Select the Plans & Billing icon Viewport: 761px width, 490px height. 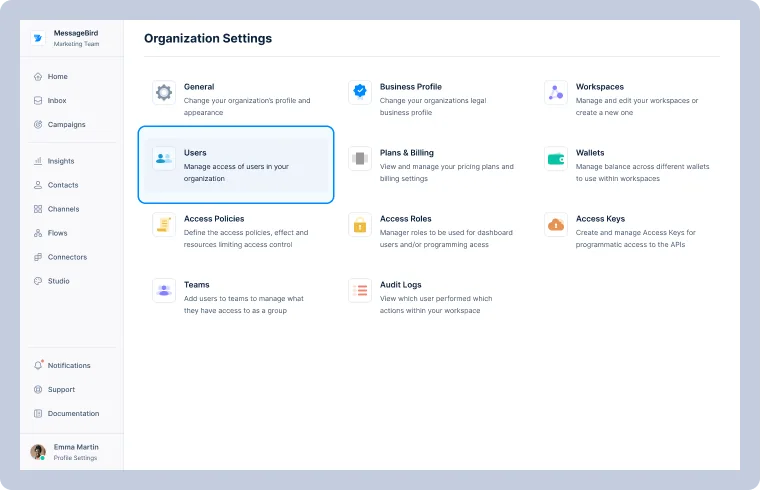coord(360,158)
